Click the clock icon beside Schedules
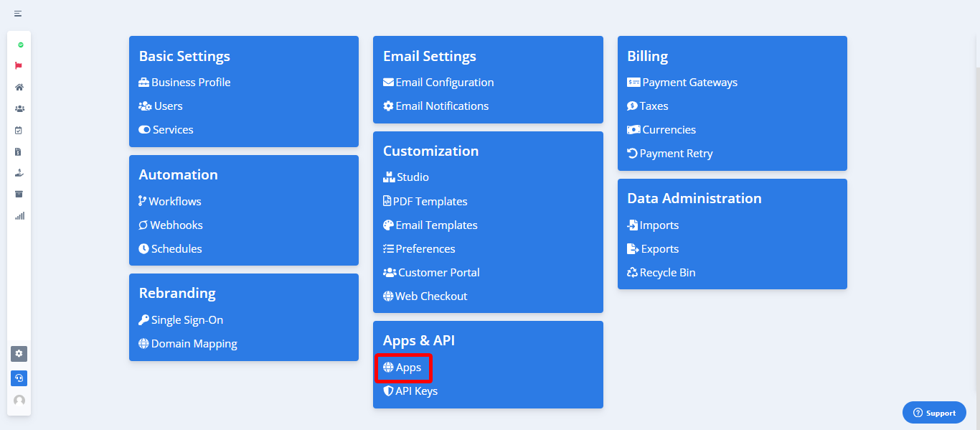The height and width of the screenshot is (430, 980). (x=143, y=249)
